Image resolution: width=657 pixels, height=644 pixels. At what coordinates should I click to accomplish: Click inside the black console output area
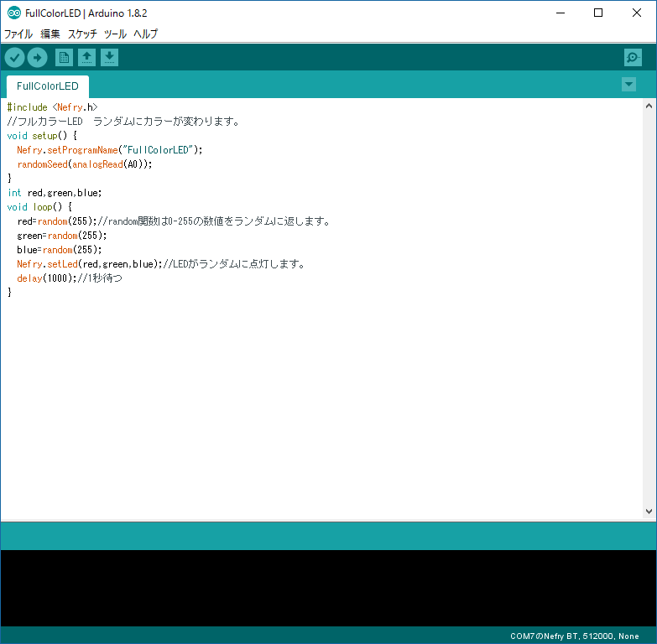(x=329, y=588)
